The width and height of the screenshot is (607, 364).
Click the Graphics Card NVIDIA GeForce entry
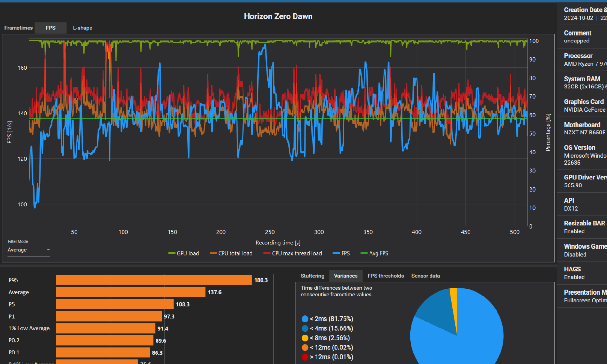click(582, 106)
